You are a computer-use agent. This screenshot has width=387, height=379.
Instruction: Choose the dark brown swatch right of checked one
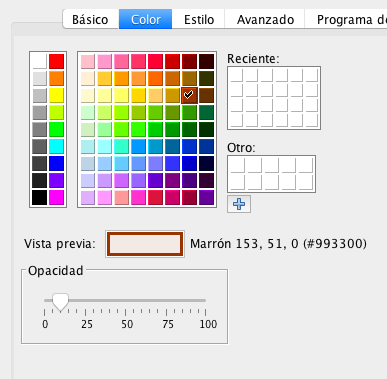(x=206, y=95)
